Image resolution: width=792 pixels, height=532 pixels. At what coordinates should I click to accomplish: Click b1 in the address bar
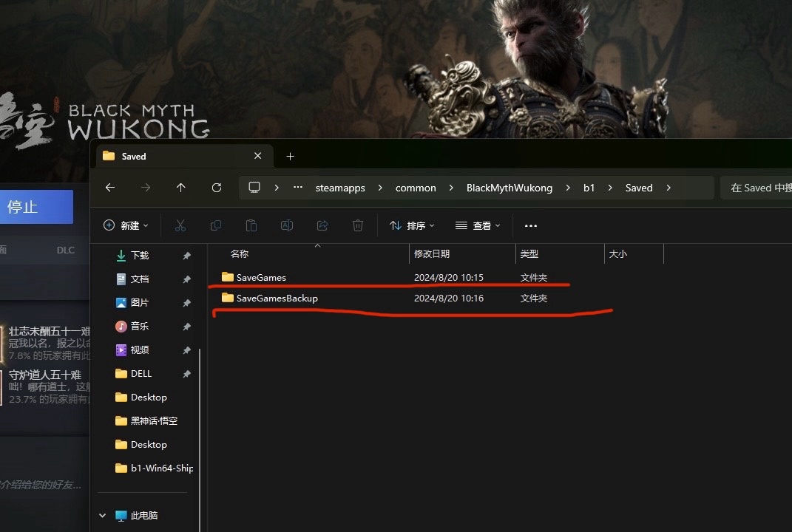[589, 188]
